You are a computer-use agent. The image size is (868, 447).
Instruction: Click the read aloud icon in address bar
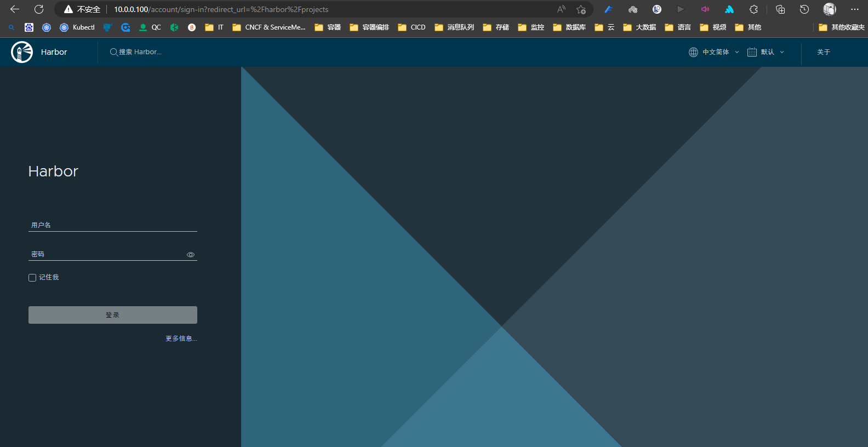(x=561, y=9)
